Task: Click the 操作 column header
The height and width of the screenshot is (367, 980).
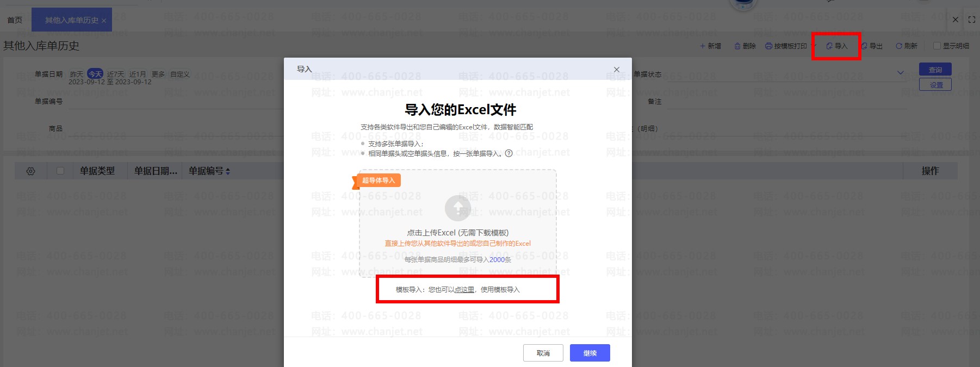Action: click(x=930, y=171)
